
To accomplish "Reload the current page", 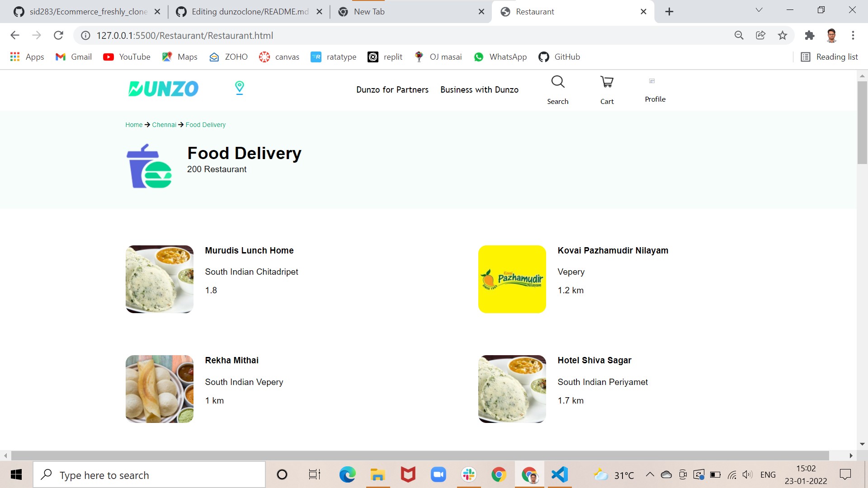I will [x=58, y=35].
